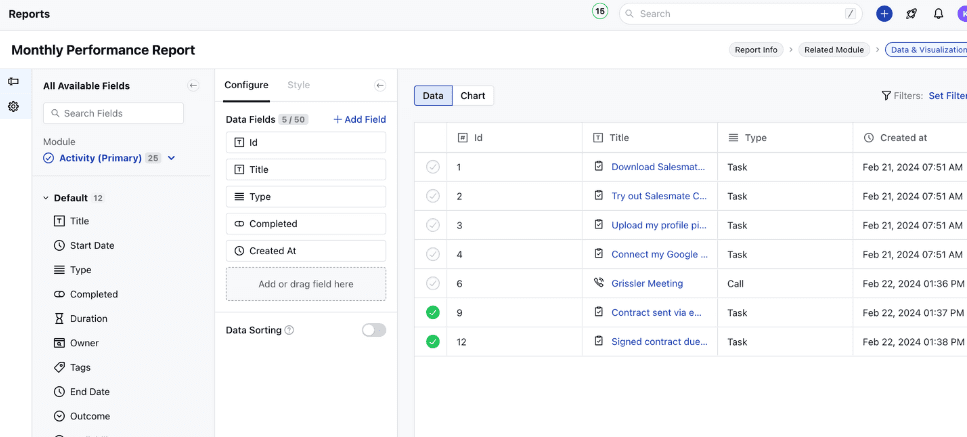Open the Activity (Primary) module dropdown
This screenshot has height=437, width=967.
(109, 158)
